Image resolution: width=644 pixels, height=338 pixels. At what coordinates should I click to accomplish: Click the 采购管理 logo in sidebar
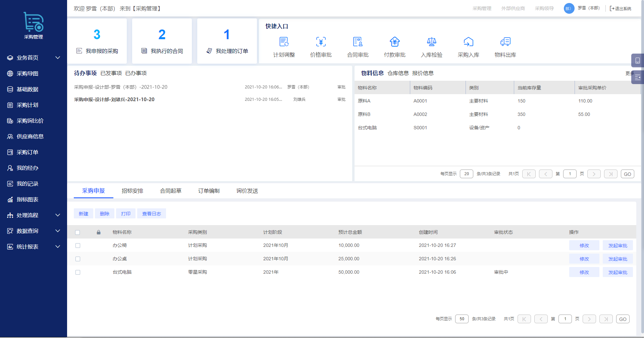(34, 23)
